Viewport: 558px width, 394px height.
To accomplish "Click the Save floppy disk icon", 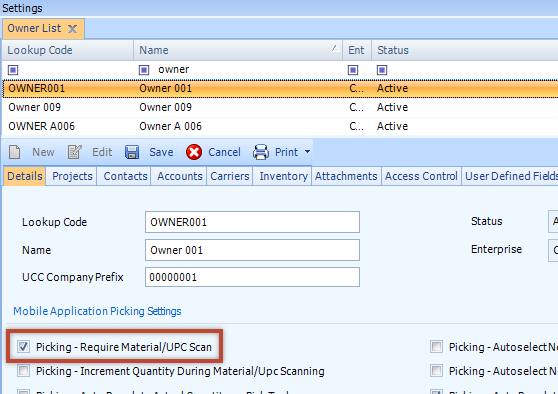I will (132, 152).
